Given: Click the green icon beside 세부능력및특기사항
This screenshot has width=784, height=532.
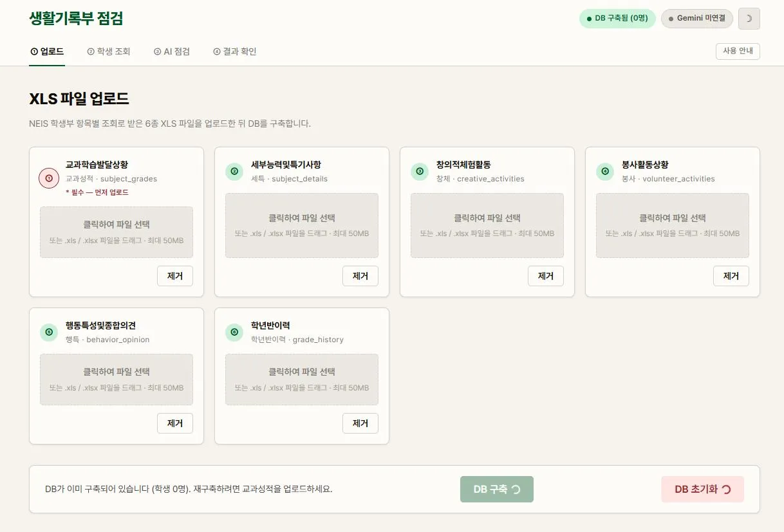Looking at the screenshot, I should click(234, 171).
